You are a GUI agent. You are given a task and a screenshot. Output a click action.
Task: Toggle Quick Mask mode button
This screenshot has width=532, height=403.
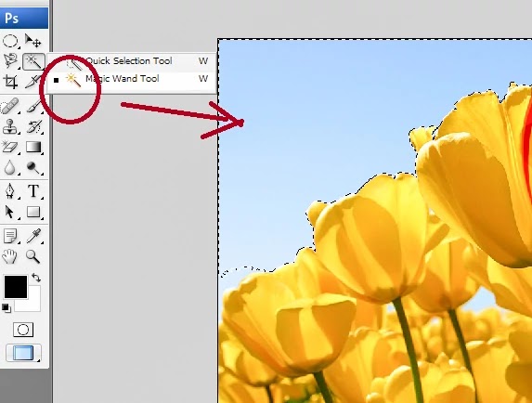pyautogui.click(x=23, y=330)
